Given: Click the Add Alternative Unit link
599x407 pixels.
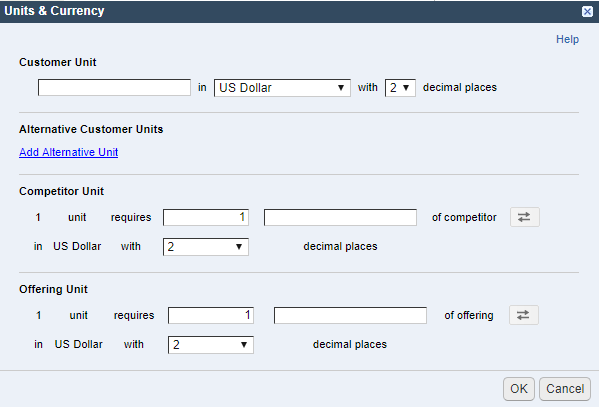Looking at the screenshot, I should coord(68,152).
